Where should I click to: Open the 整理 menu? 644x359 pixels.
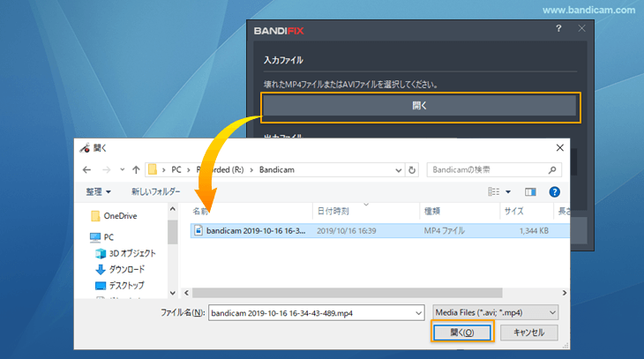coord(98,191)
